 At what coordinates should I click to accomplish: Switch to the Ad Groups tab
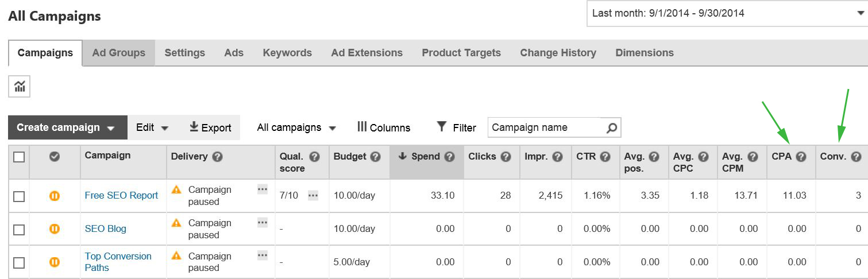tap(119, 53)
